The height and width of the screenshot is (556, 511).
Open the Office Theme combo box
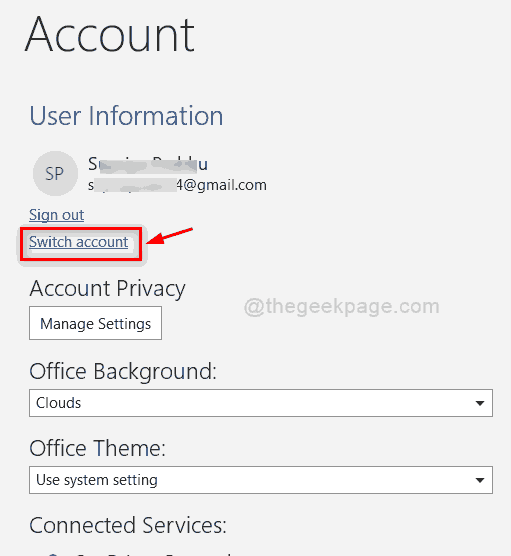click(x=261, y=480)
